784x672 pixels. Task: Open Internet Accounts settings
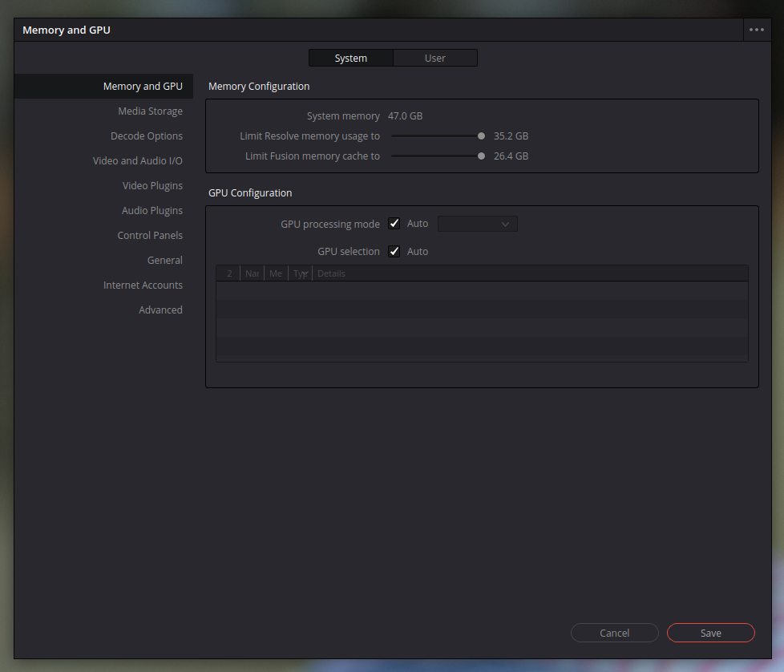point(143,285)
